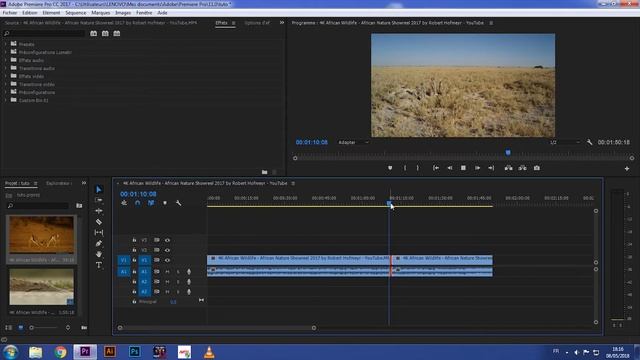
Task: Open timeline display settings wrench
Action: pos(178,203)
